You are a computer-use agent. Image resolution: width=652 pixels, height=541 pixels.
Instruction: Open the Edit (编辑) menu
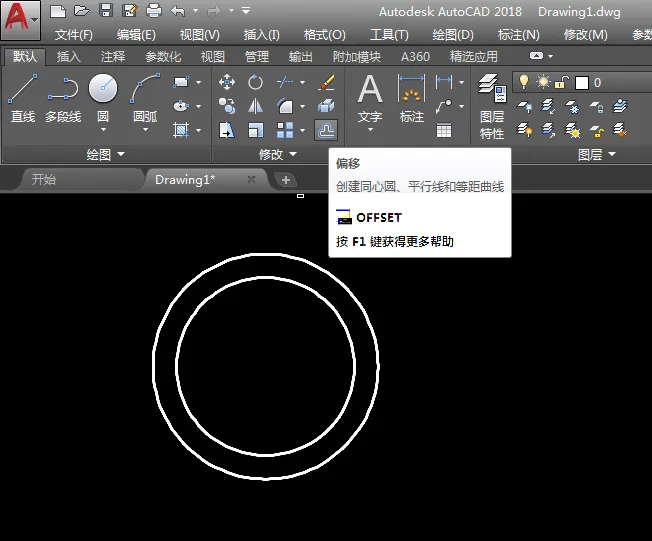pyautogui.click(x=136, y=35)
